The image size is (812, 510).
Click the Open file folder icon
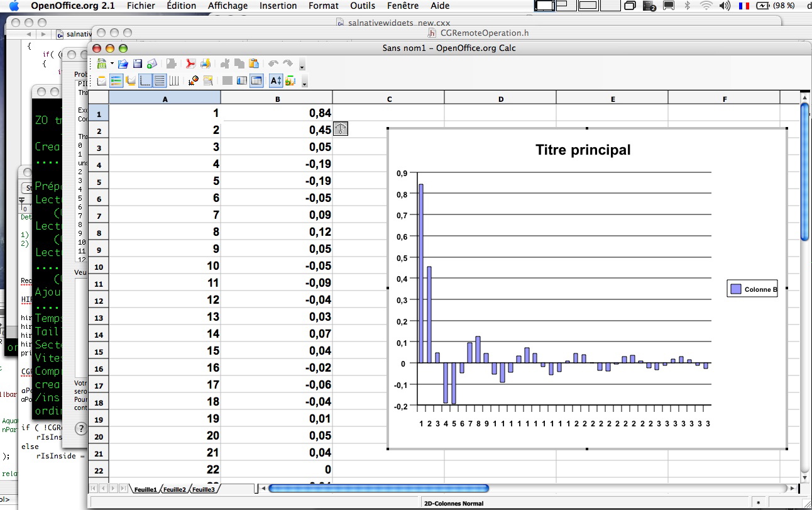(x=123, y=64)
